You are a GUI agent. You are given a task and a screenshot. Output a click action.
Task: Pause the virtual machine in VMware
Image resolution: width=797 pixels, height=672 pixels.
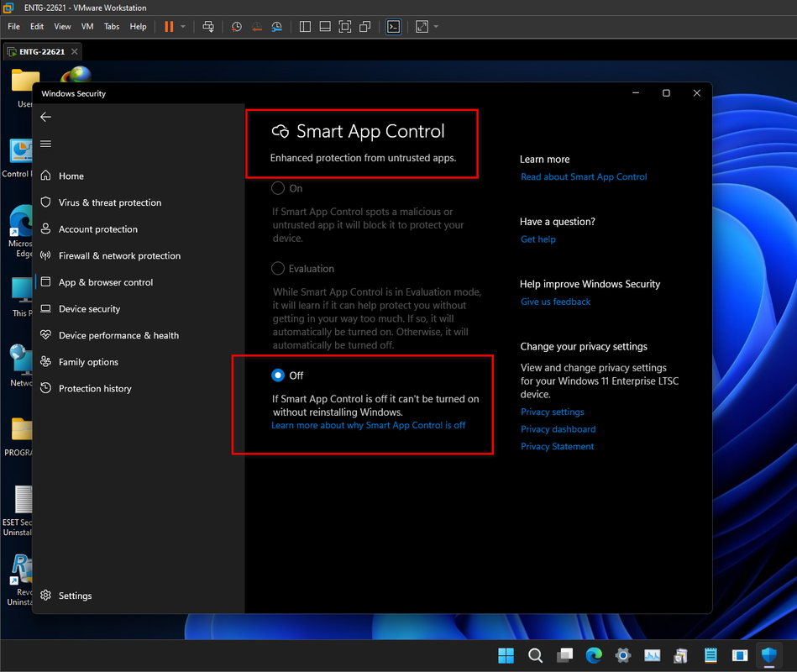pyautogui.click(x=169, y=26)
